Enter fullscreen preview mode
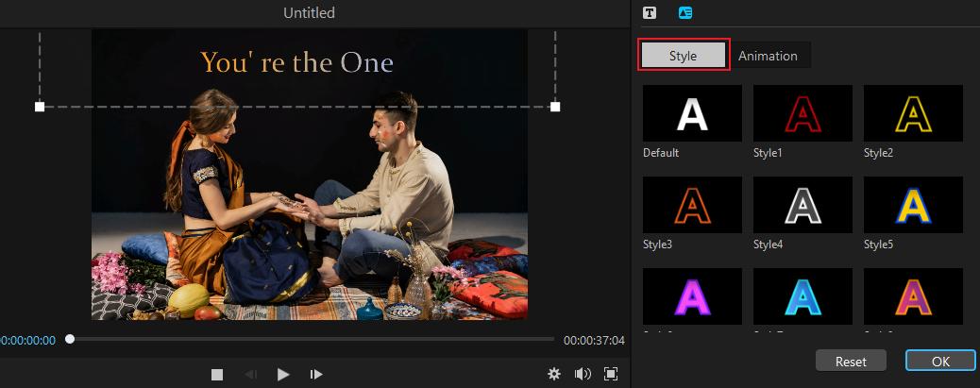 tap(611, 374)
